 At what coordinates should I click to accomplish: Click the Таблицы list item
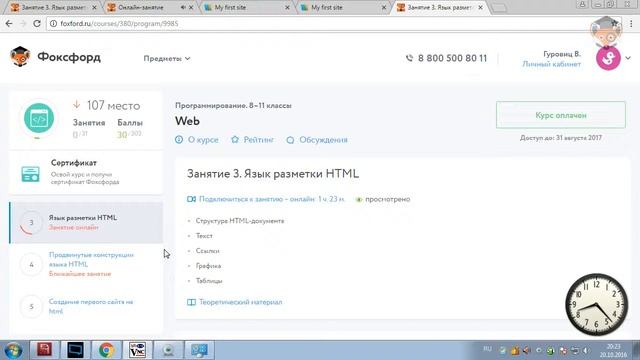[209, 281]
